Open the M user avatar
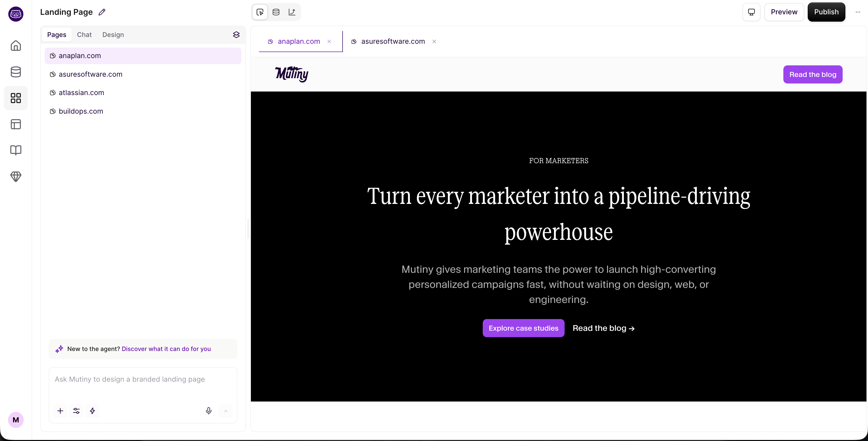Screen dimensions: 868x441 pos(16,420)
